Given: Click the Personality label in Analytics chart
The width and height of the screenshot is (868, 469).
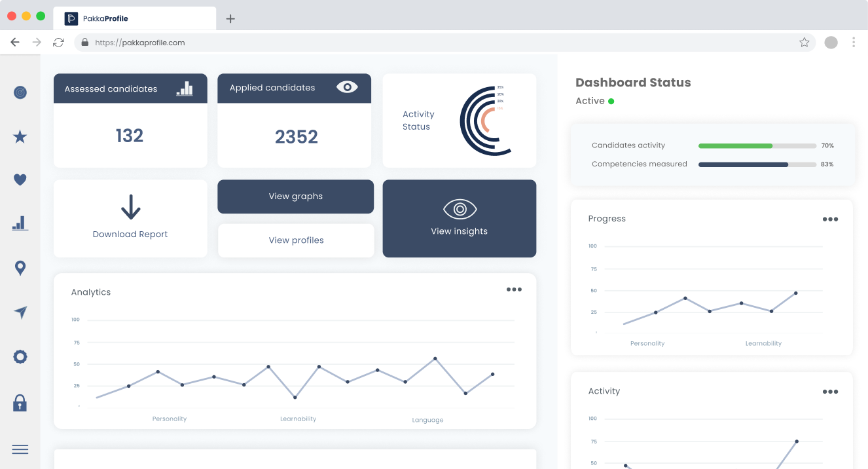Looking at the screenshot, I should pos(170,419).
